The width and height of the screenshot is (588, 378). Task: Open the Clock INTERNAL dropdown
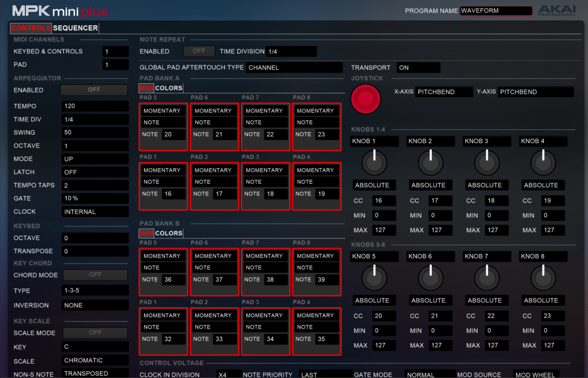[x=95, y=212]
